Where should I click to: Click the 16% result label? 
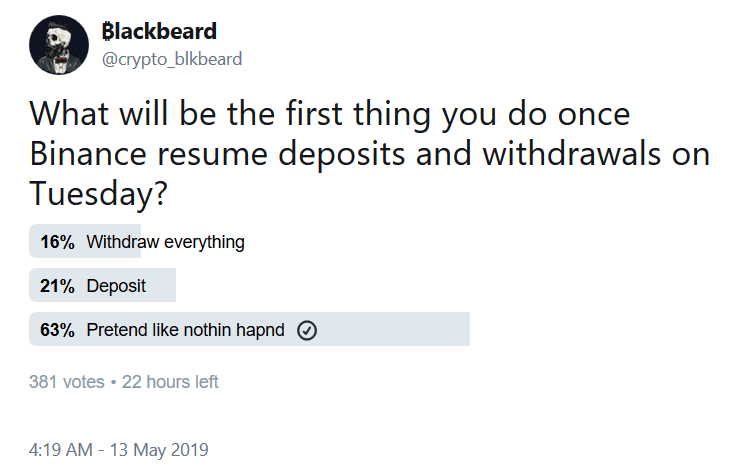57,242
